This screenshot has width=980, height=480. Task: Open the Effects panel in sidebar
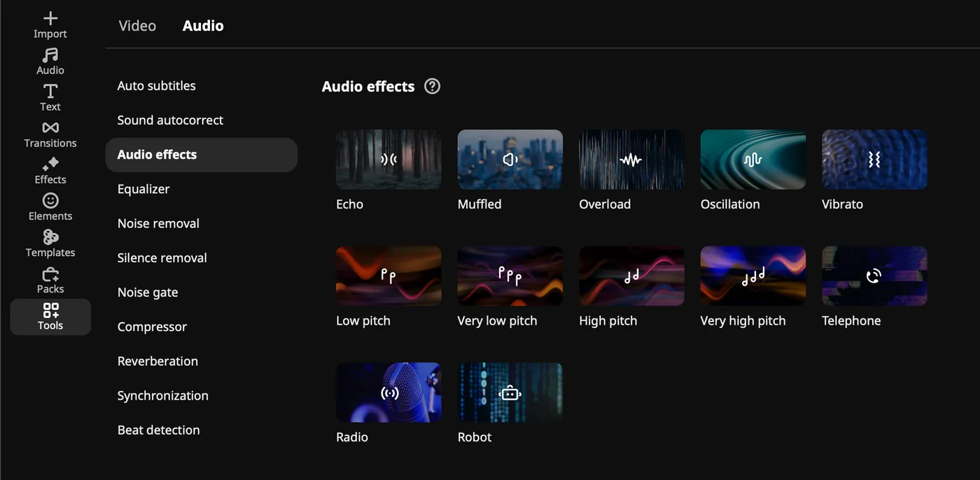coord(50,171)
